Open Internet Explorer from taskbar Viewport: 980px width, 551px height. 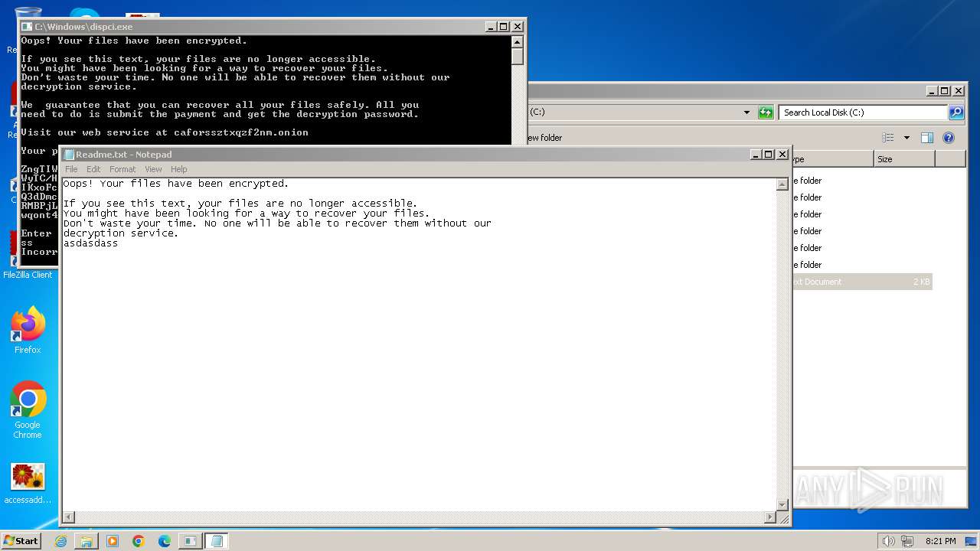[x=60, y=541]
